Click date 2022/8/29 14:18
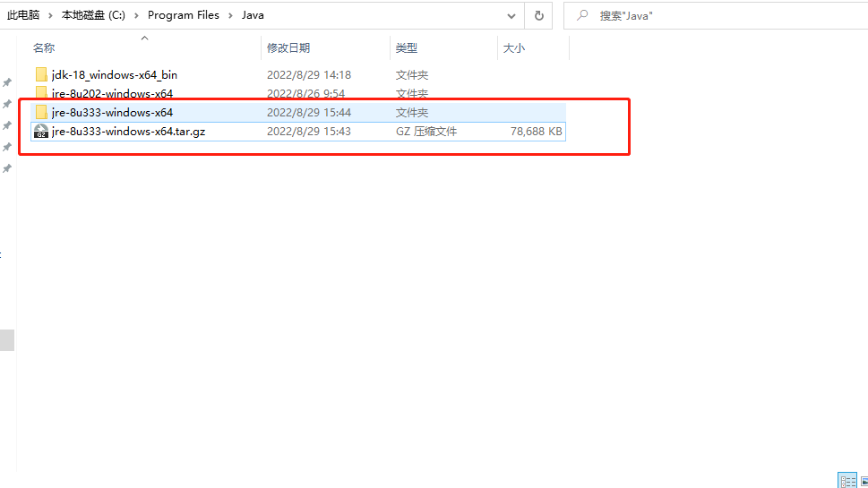 point(309,74)
